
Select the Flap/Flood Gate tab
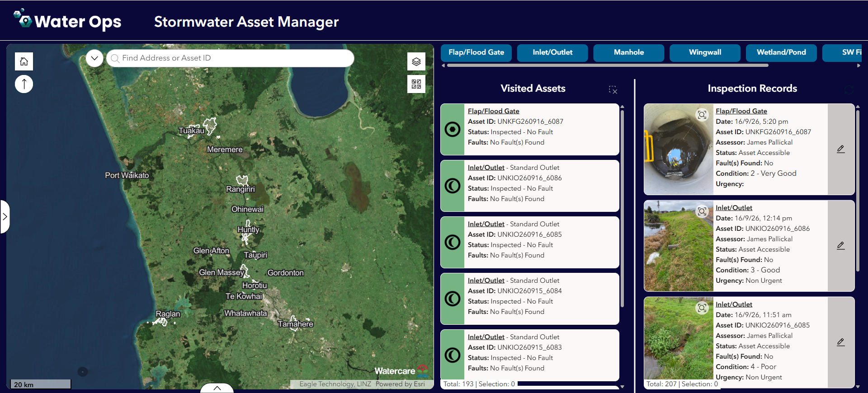coord(476,52)
